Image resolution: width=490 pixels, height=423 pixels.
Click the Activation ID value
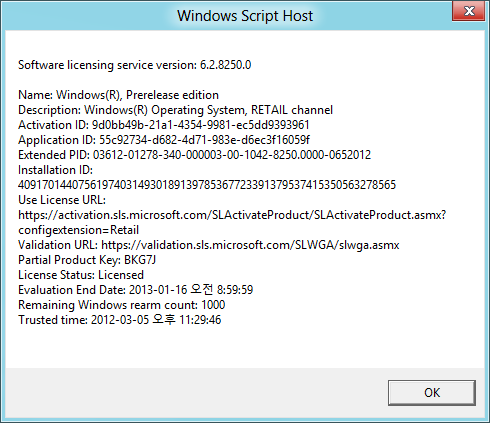(201, 125)
